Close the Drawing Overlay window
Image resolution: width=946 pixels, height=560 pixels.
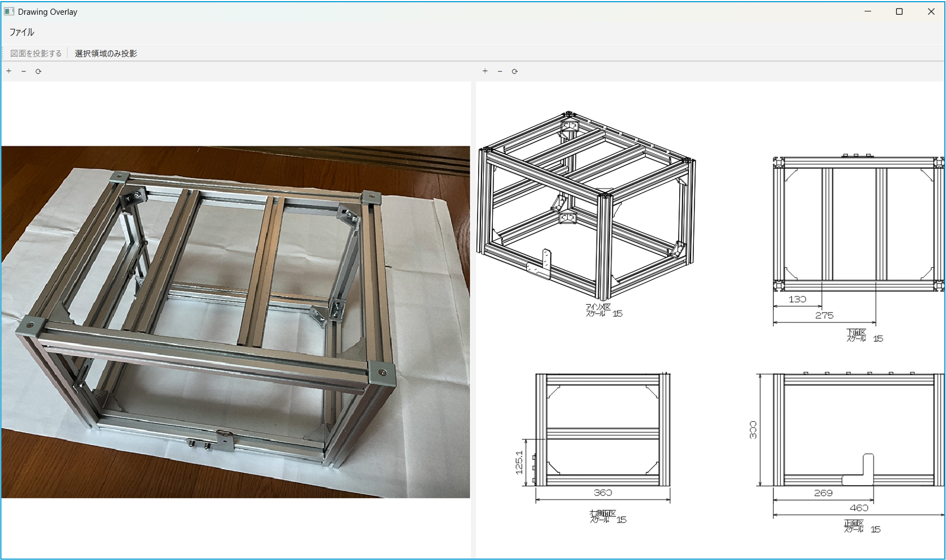931,11
